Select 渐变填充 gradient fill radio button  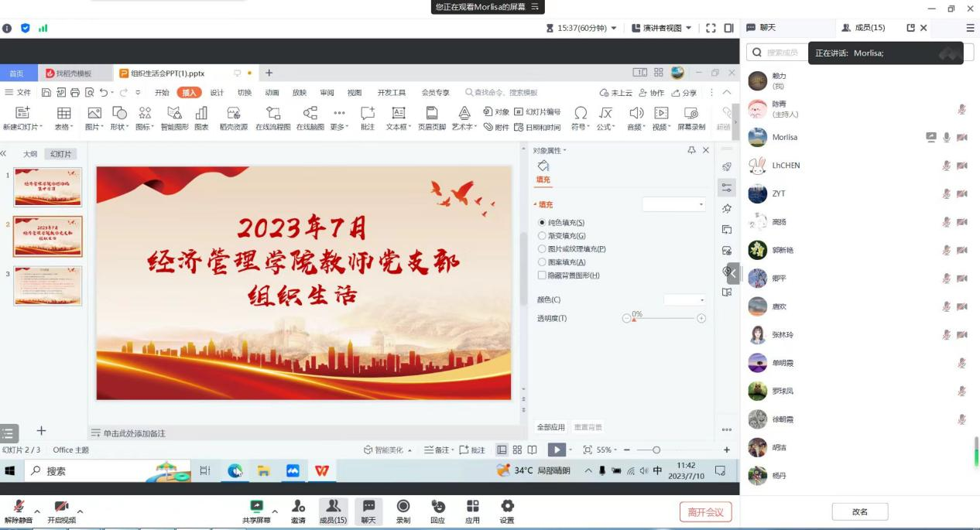(542, 236)
